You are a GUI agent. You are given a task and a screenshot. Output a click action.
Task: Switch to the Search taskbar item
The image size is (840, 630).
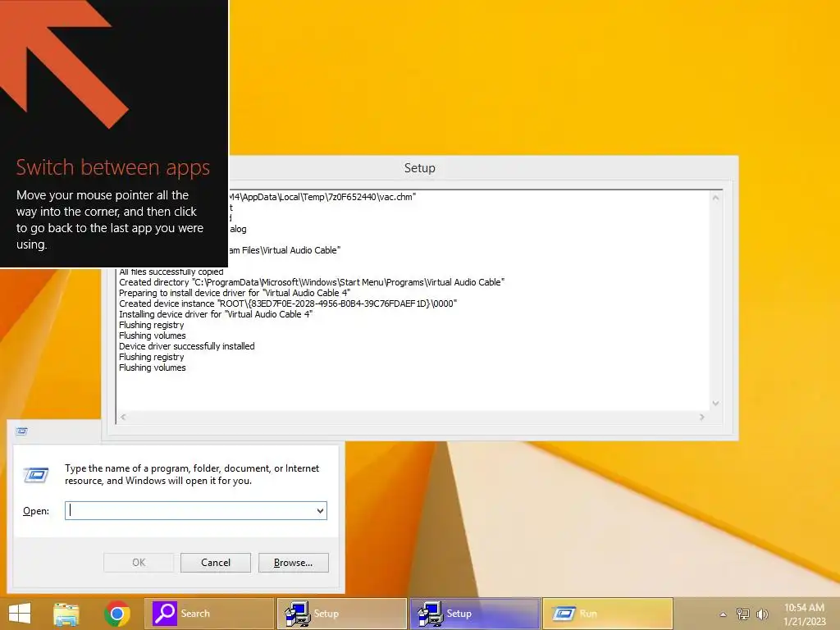pyautogui.click(x=209, y=614)
